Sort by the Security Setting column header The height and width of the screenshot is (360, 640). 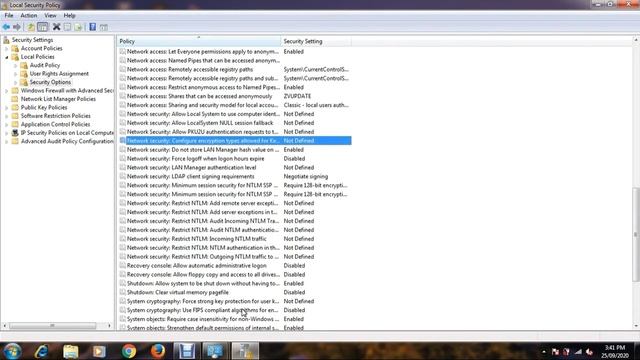pos(316,41)
